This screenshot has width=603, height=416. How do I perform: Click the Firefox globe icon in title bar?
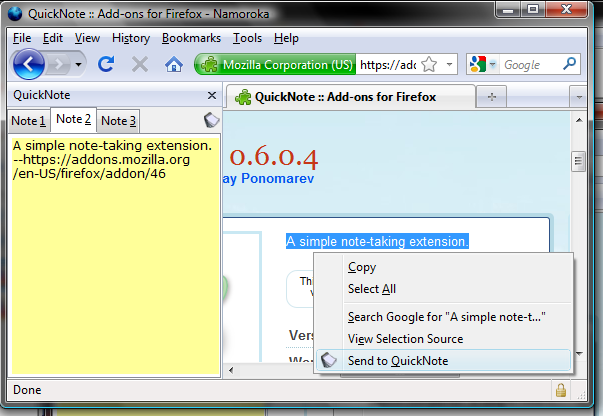click(15, 13)
